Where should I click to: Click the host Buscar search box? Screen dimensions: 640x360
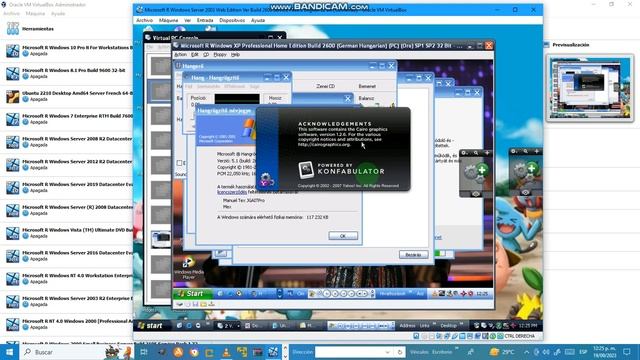[x=76, y=352]
